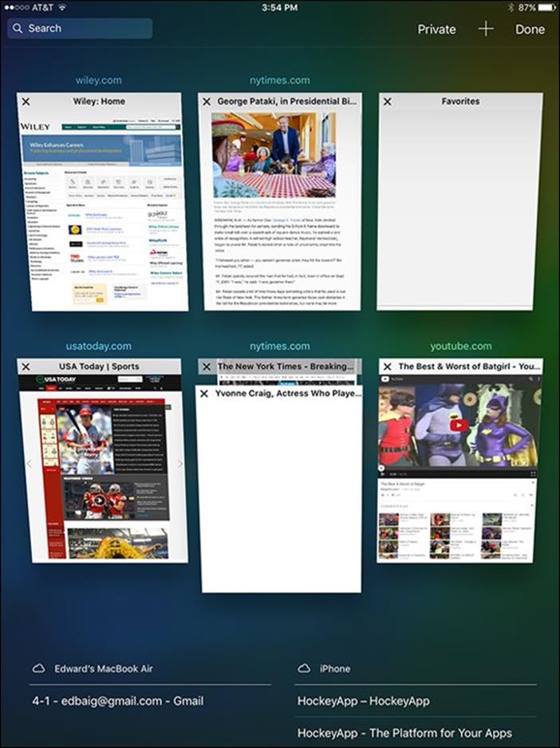Close the Wiley: Home tab
This screenshot has height=748, width=560.
coord(26,101)
